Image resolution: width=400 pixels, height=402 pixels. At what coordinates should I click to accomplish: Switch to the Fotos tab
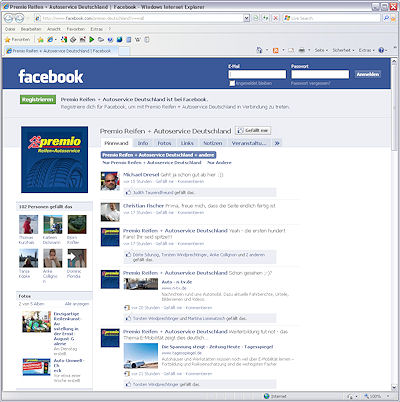(164, 143)
